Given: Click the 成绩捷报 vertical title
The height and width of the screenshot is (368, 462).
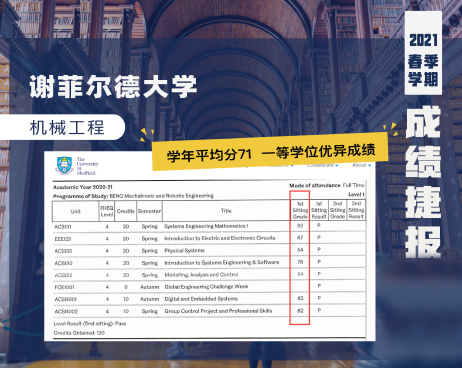Looking at the screenshot, I should pyautogui.click(x=423, y=182).
